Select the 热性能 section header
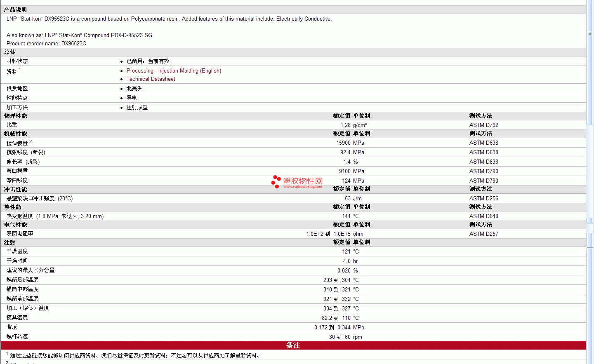 tap(12, 207)
